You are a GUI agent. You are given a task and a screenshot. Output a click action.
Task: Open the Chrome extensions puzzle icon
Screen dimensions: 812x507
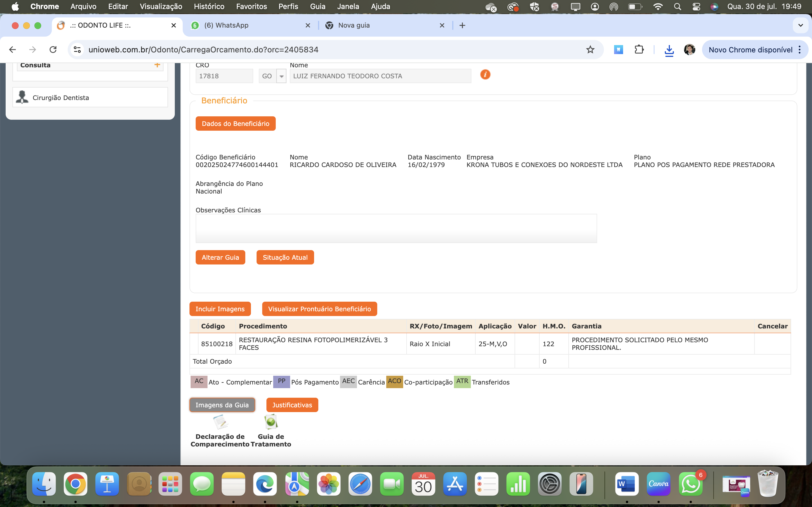click(x=639, y=50)
